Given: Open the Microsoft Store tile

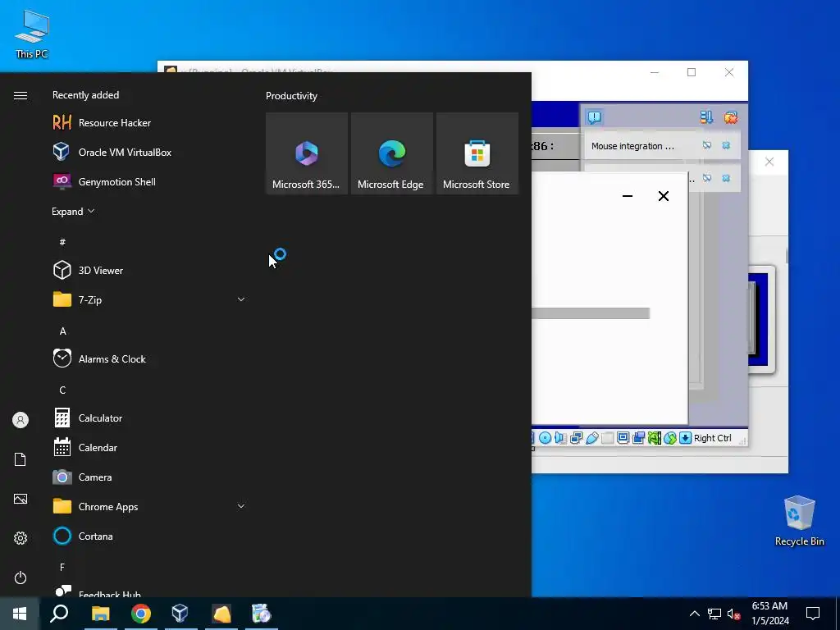Looking at the screenshot, I should 477,153.
